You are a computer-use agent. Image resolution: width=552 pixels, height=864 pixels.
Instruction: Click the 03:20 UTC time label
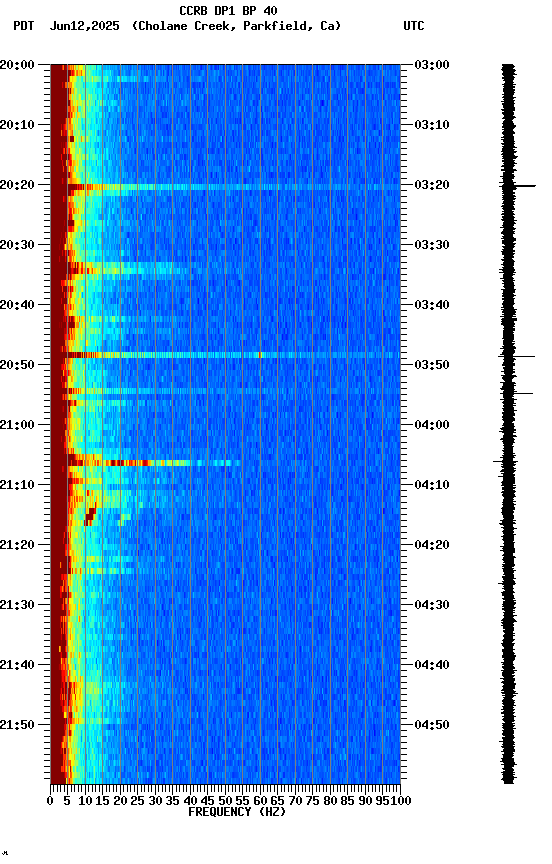coord(432,185)
